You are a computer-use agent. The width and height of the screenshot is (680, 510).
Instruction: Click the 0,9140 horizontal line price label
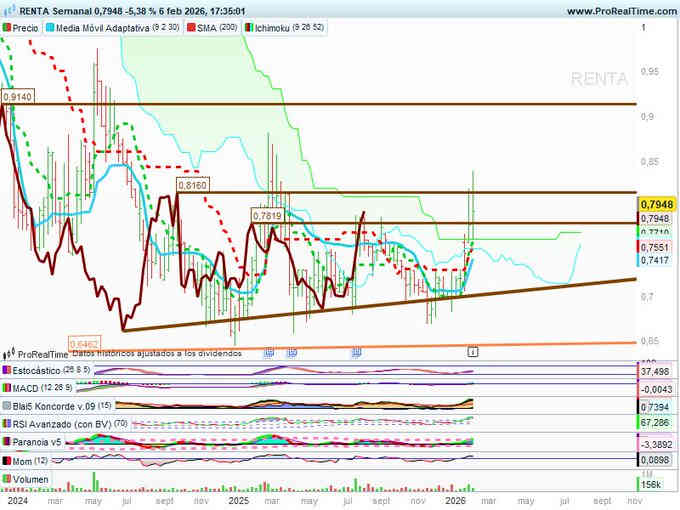(x=18, y=97)
